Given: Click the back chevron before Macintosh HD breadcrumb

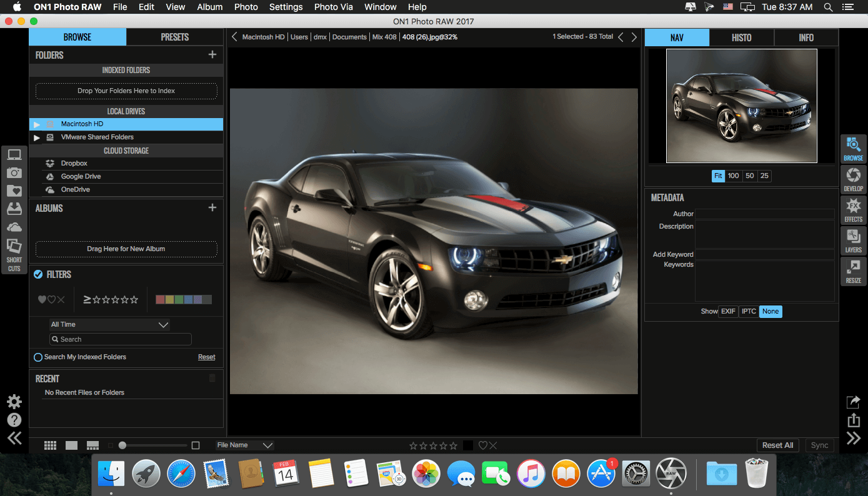Looking at the screenshot, I should coord(234,37).
